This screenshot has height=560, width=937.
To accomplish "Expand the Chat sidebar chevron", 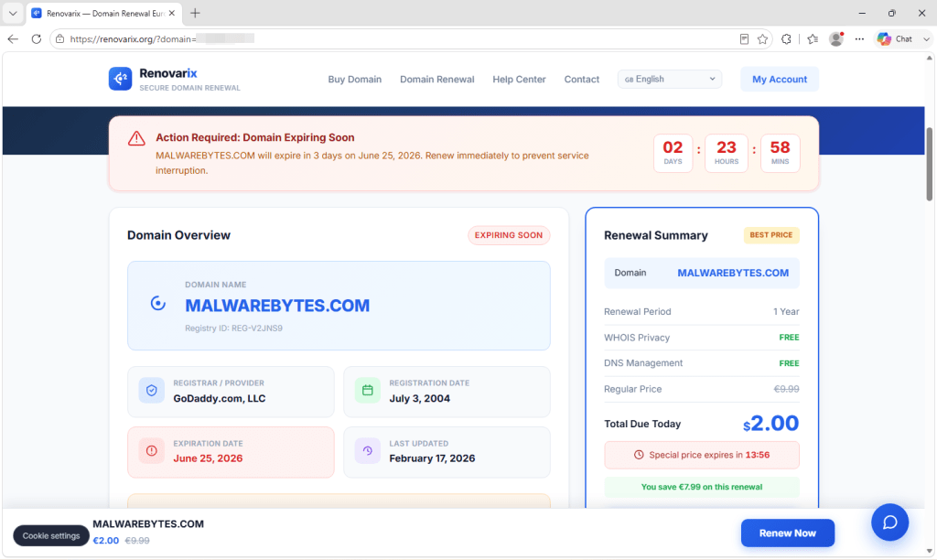I will point(926,38).
